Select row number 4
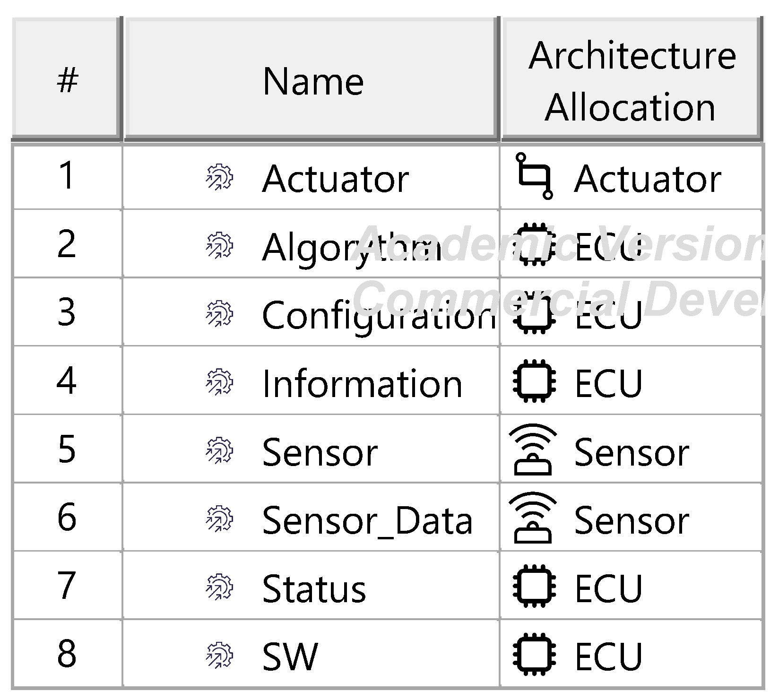779x700 pixels. (x=67, y=382)
